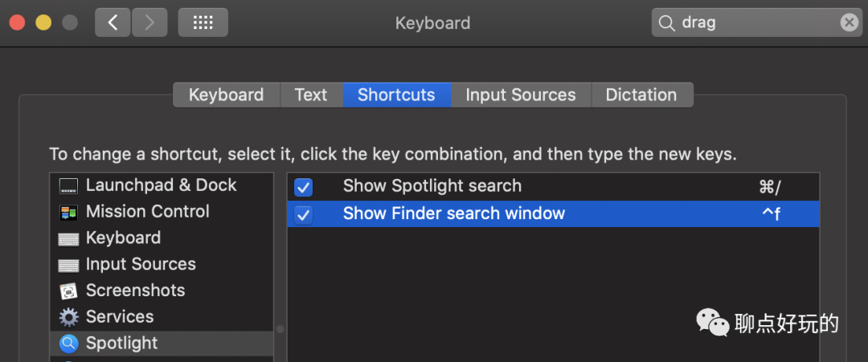Click the Screenshots category icon
This screenshot has width=868, height=362.
click(x=68, y=291)
